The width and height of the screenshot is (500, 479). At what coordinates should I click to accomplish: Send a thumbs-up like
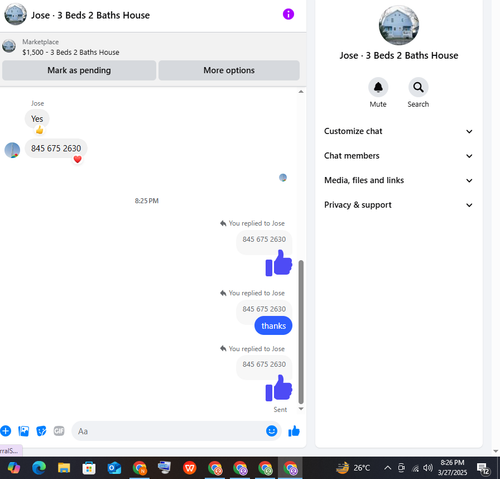click(x=294, y=431)
